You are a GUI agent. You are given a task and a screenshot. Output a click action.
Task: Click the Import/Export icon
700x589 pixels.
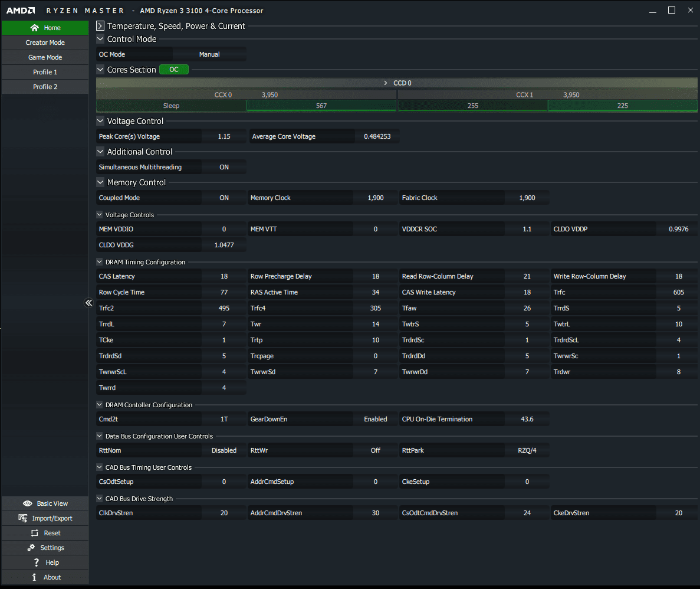tap(23, 518)
